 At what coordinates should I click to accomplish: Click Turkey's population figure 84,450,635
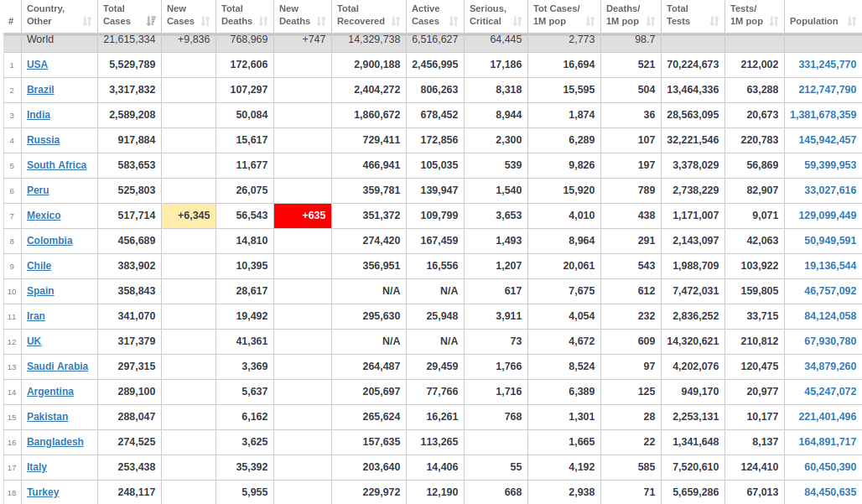tap(830, 492)
